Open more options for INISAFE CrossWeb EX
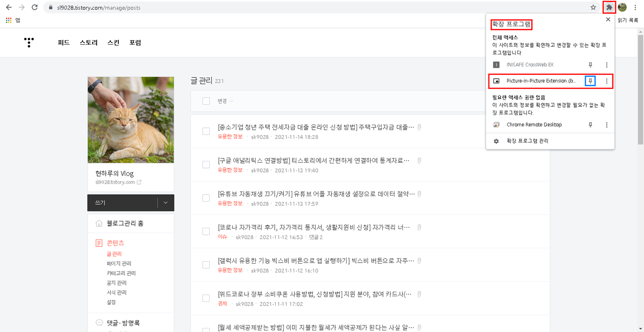This screenshot has width=644, height=332. [x=607, y=65]
